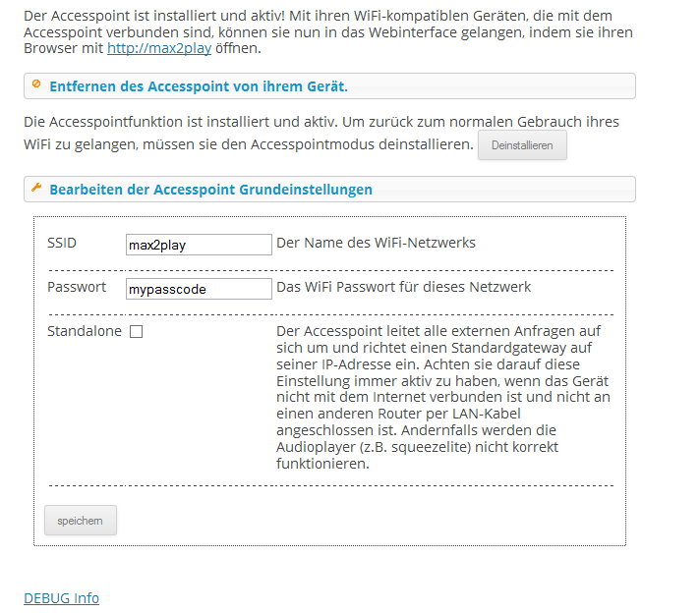Click the paragraph 'Die Accesspointfunktion ist installiert und aktiv'

(321, 133)
